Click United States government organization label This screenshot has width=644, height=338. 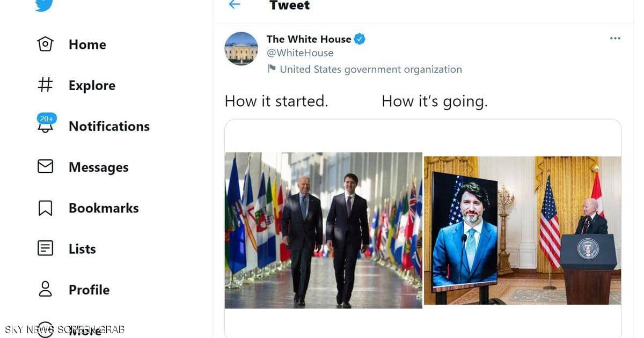click(370, 69)
